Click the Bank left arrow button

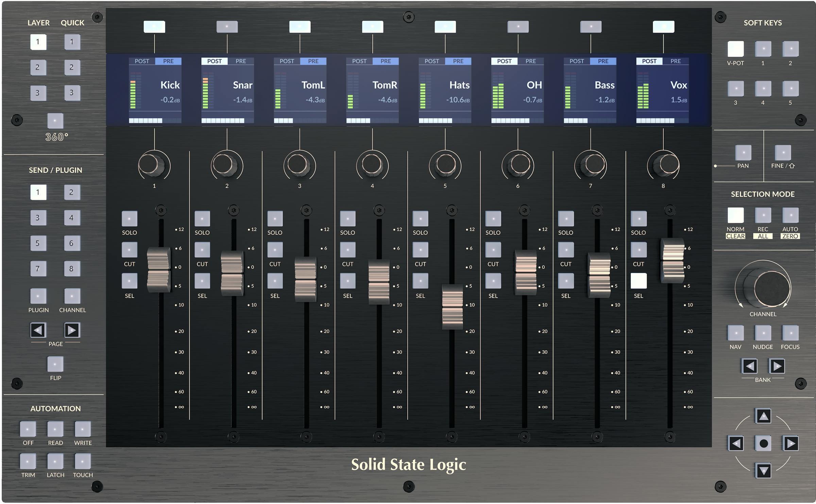tap(749, 366)
